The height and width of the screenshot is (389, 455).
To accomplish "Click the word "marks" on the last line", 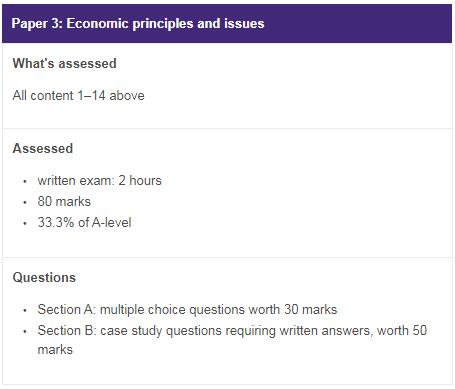I will pos(55,350).
